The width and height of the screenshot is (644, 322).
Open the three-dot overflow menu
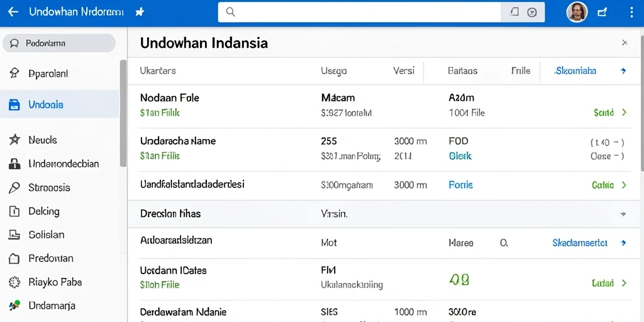[x=631, y=12]
